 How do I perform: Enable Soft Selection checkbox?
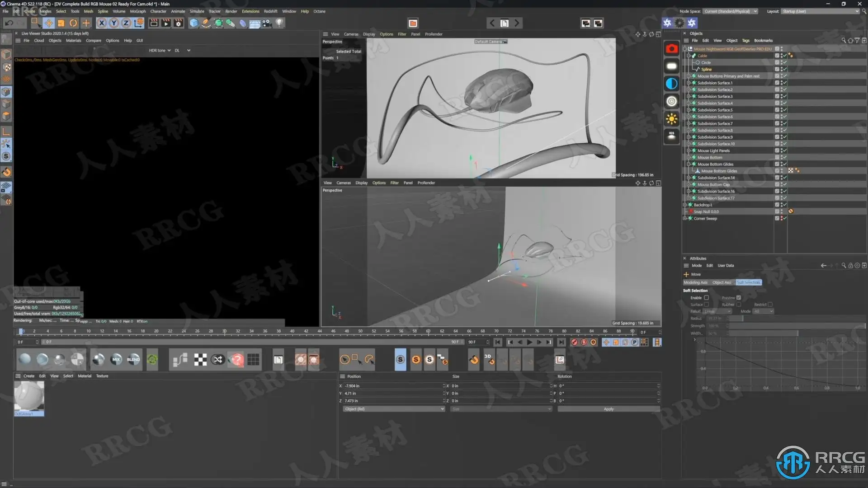(x=706, y=298)
